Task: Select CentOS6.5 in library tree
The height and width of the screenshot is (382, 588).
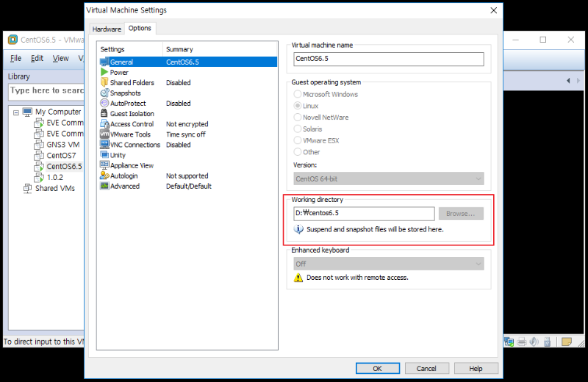Action: (64, 167)
